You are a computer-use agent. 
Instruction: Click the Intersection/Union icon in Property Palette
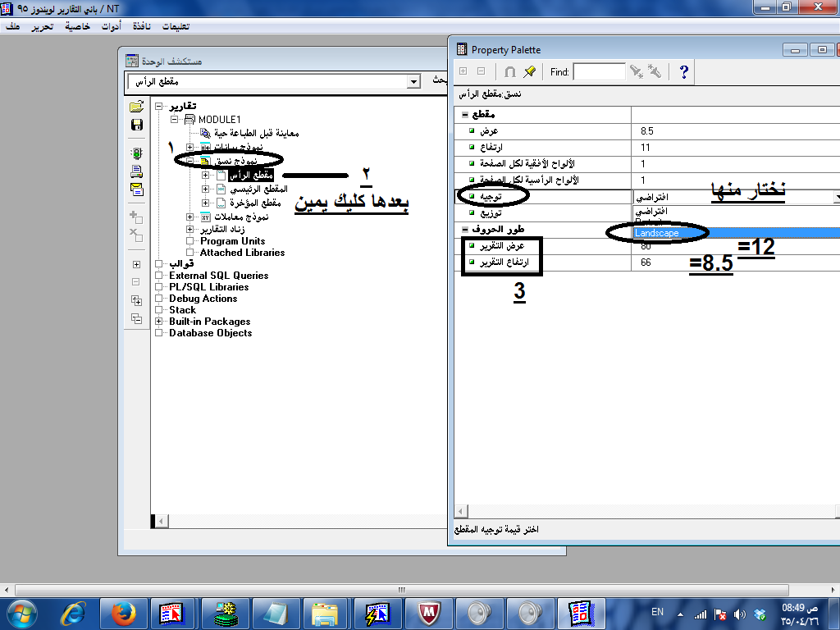click(510, 72)
